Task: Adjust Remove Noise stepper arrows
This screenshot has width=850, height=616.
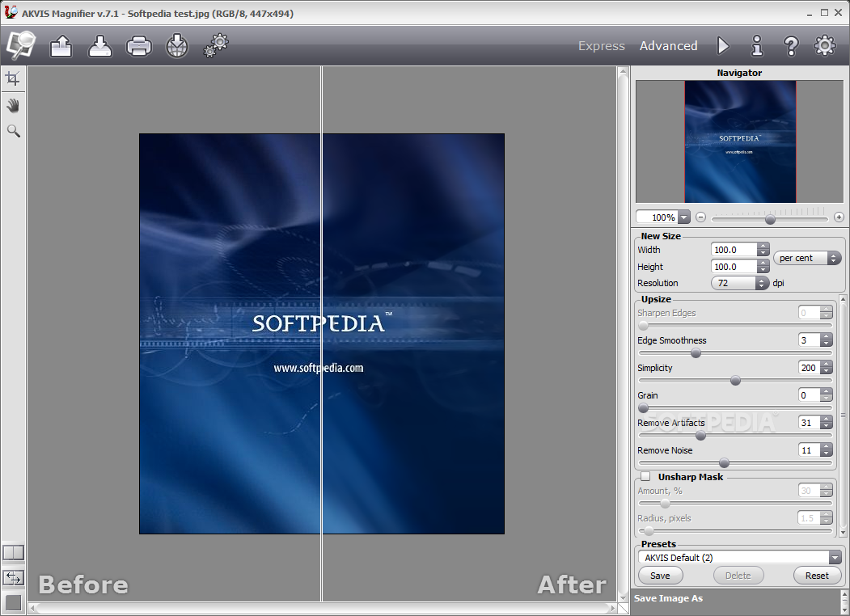Action: [827, 450]
